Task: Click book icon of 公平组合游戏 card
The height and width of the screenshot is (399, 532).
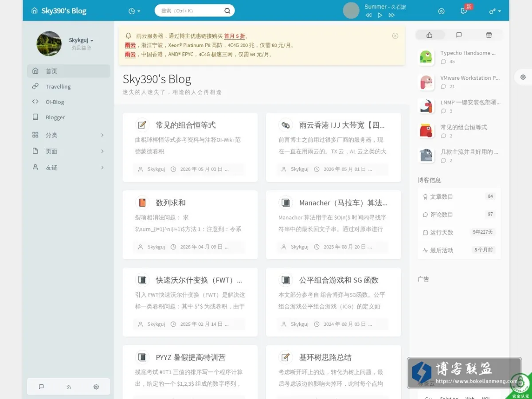Action: (286, 280)
